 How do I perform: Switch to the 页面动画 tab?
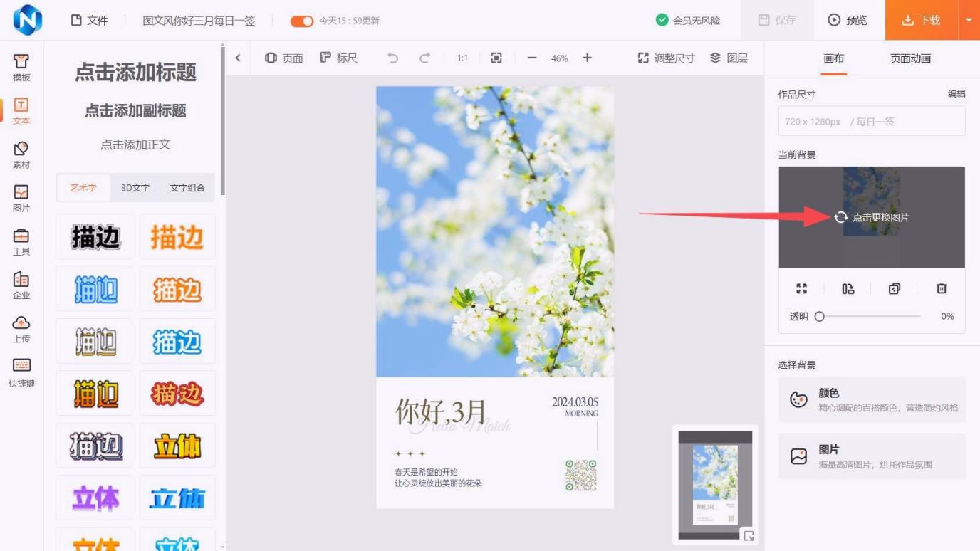pos(909,58)
